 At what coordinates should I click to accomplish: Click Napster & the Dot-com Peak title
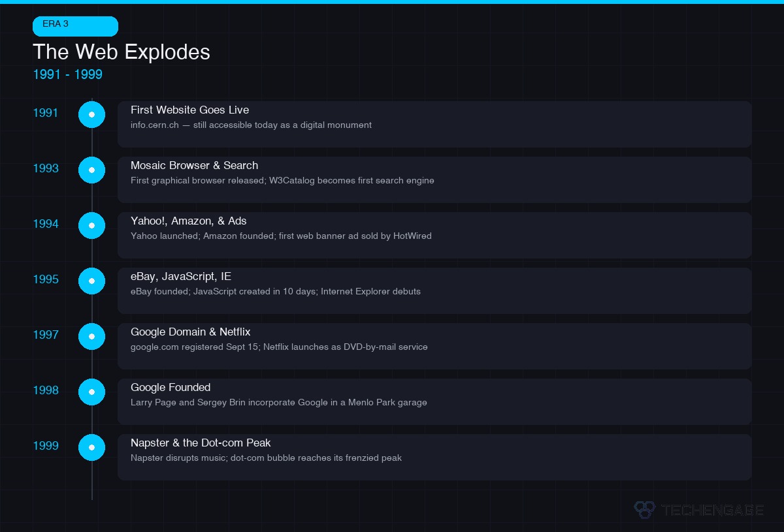tap(200, 443)
